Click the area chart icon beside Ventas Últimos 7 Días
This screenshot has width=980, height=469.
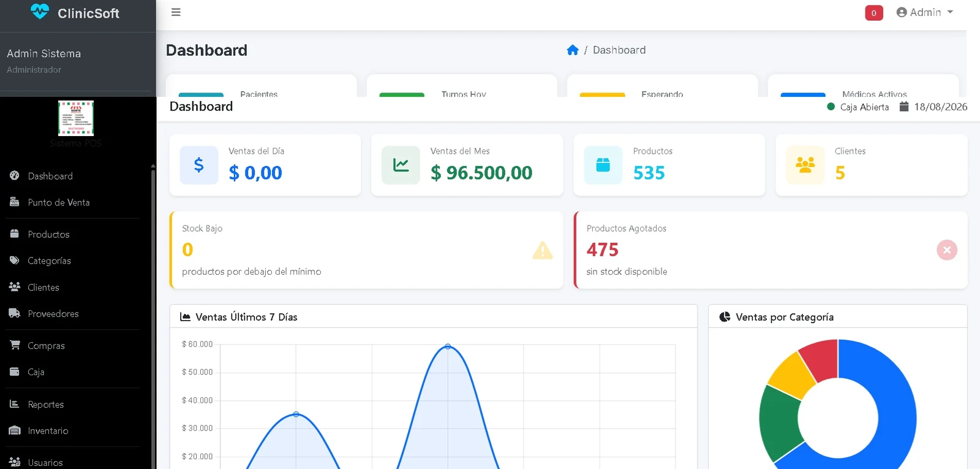tap(185, 317)
